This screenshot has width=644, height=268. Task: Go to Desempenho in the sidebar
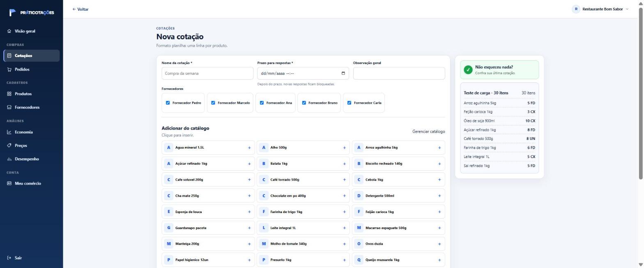(31, 159)
